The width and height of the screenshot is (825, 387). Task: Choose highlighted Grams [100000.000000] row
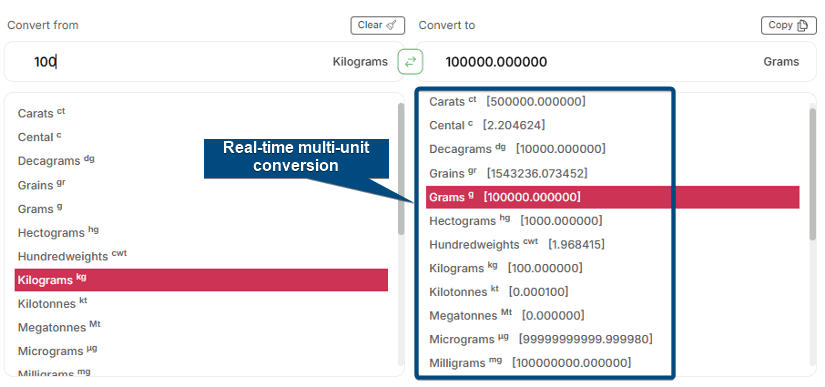click(x=612, y=197)
